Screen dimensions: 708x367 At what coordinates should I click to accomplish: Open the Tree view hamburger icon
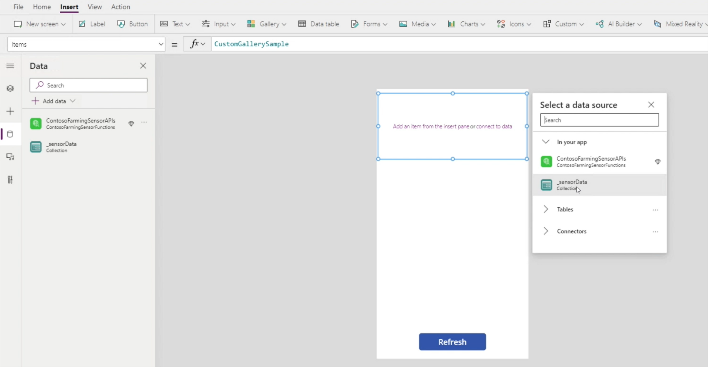coord(10,66)
